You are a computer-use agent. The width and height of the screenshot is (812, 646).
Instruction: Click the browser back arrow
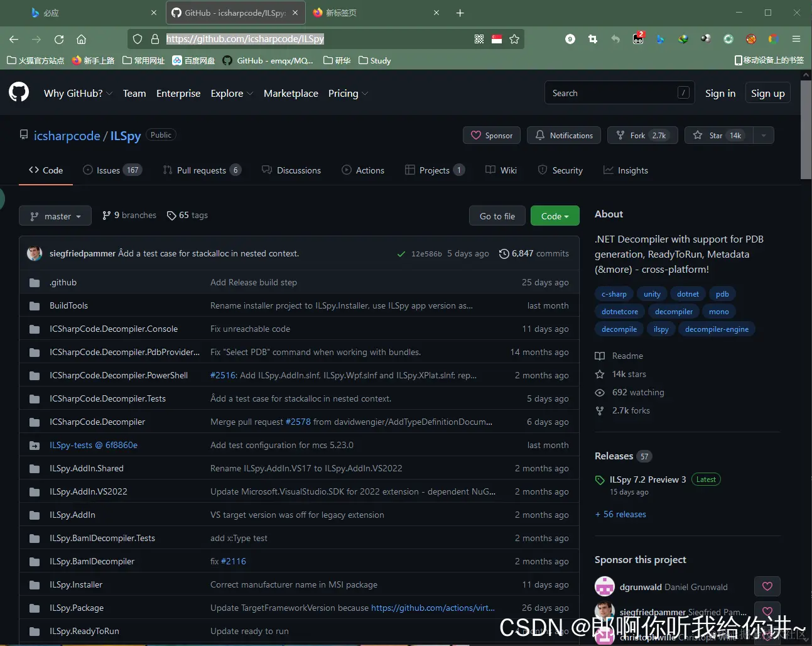coord(14,39)
